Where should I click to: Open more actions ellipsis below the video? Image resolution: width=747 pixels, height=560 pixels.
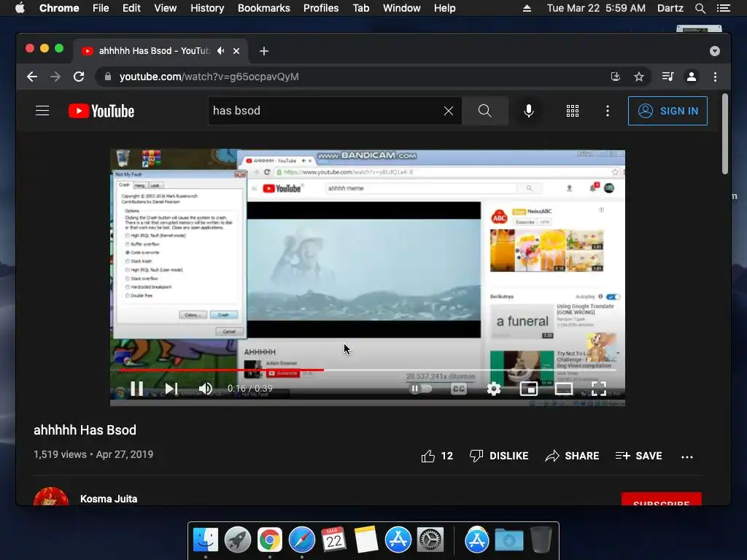687,456
